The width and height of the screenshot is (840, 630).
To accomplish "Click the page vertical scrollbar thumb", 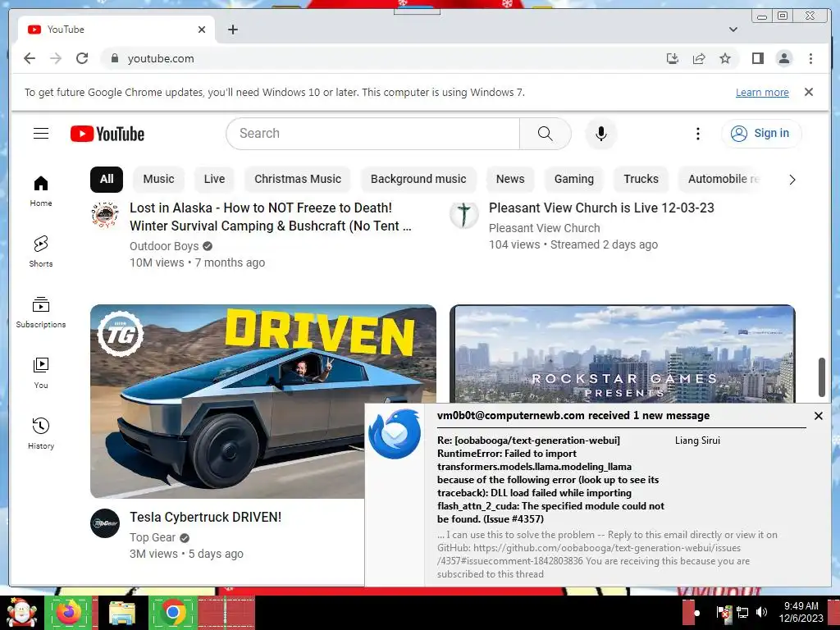I will coord(821,377).
